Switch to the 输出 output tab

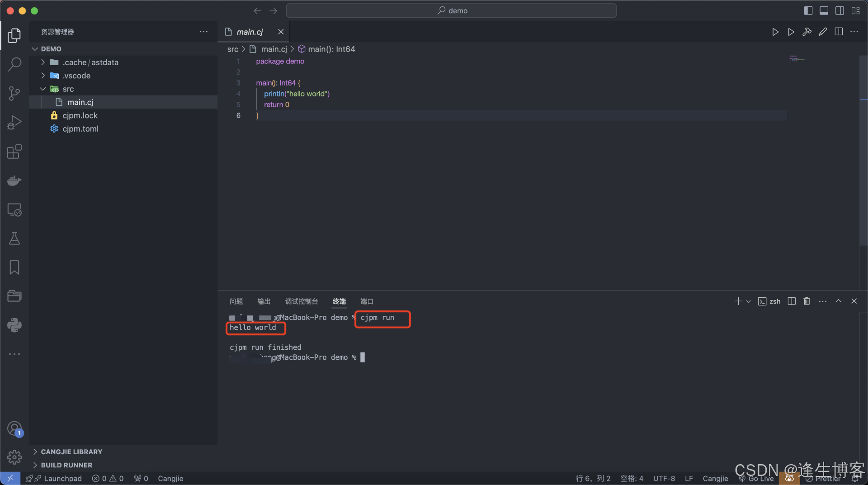[264, 301]
